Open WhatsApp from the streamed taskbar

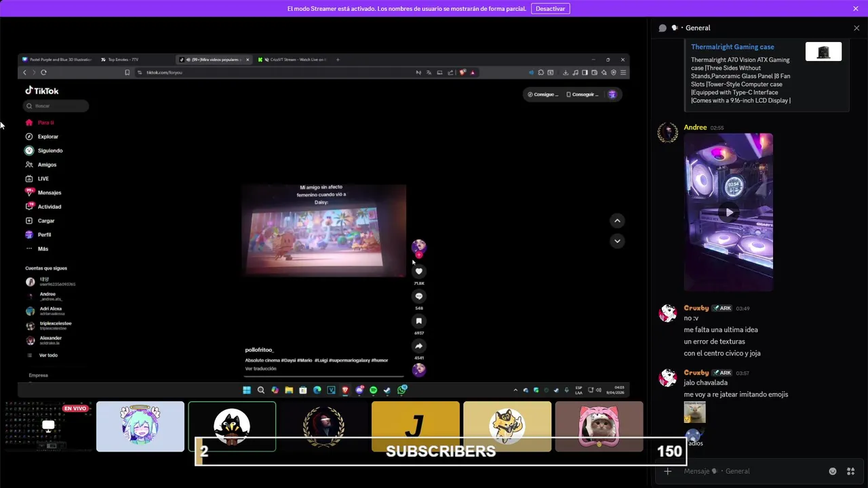402,390
